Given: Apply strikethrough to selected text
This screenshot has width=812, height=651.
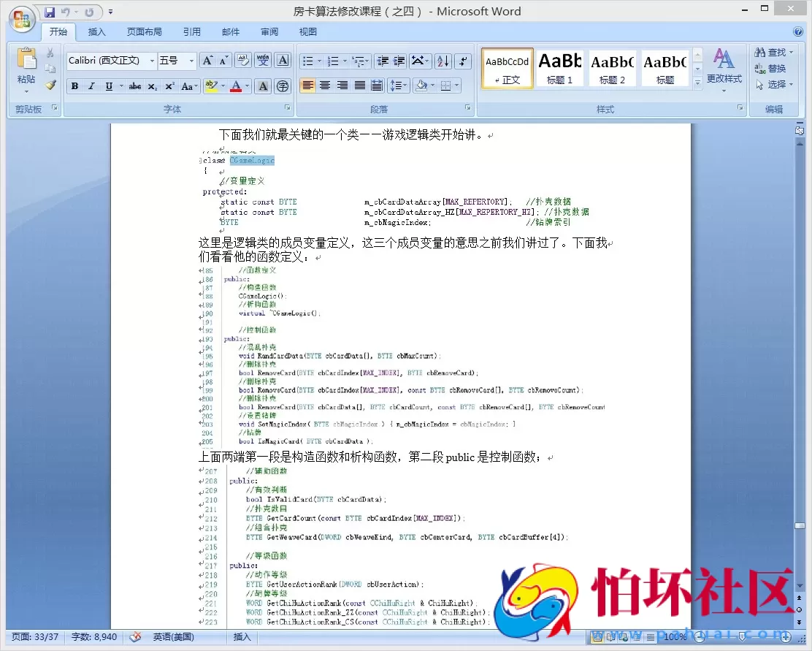Looking at the screenshot, I should pyautogui.click(x=135, y=85).
